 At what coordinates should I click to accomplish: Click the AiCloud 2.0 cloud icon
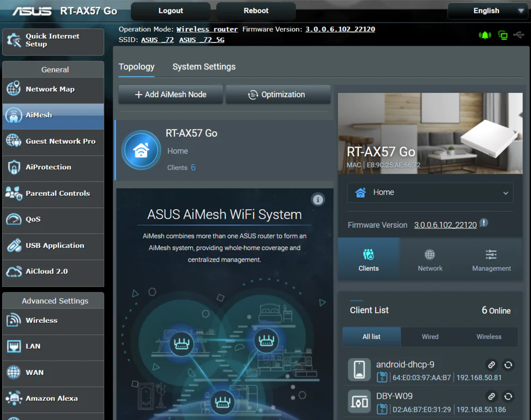pyautogui.click(x=14, y=271)
